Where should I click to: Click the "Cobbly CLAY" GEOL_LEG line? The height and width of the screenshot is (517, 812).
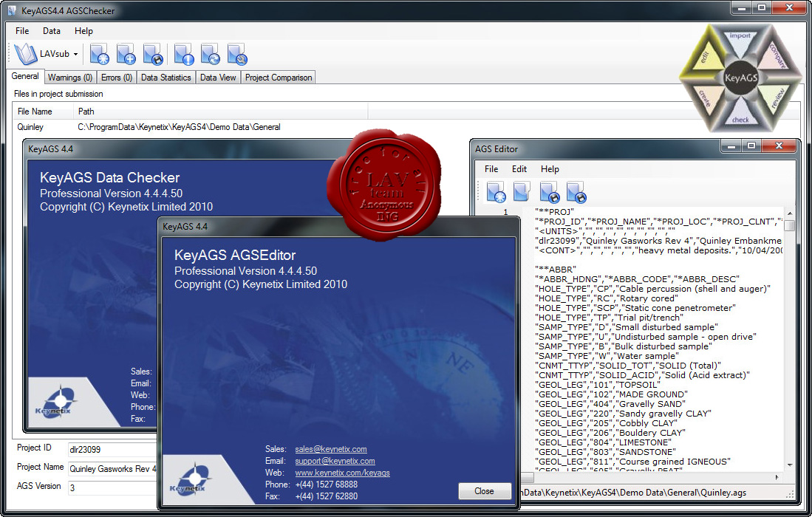607,422
